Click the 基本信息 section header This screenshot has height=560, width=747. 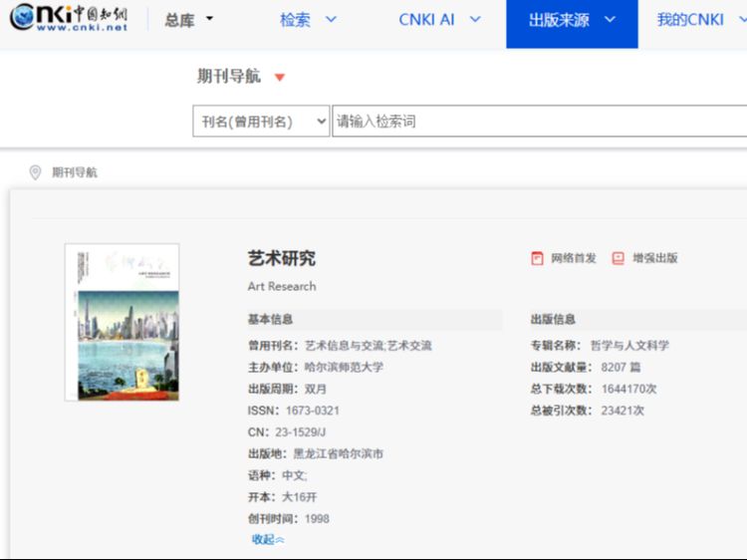pos(270,319)
